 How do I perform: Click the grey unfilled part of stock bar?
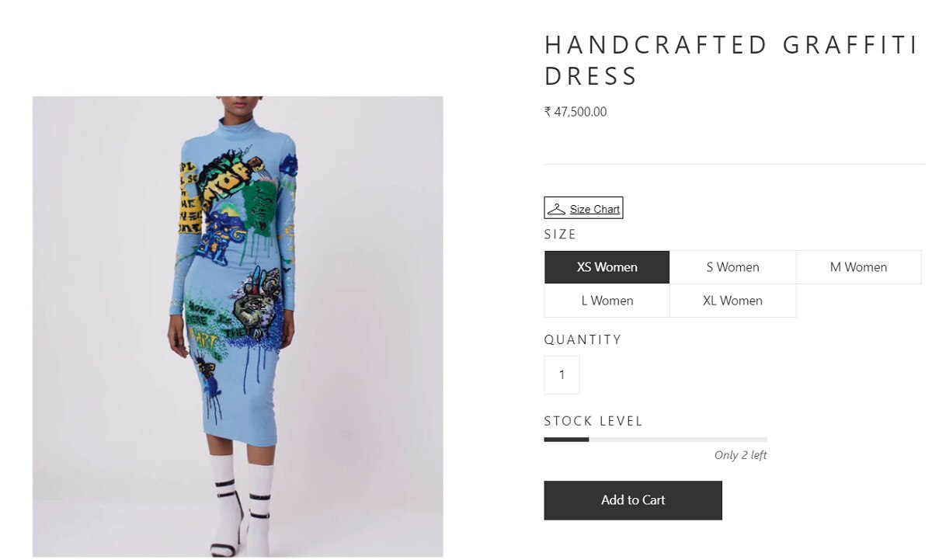point(678,440)
